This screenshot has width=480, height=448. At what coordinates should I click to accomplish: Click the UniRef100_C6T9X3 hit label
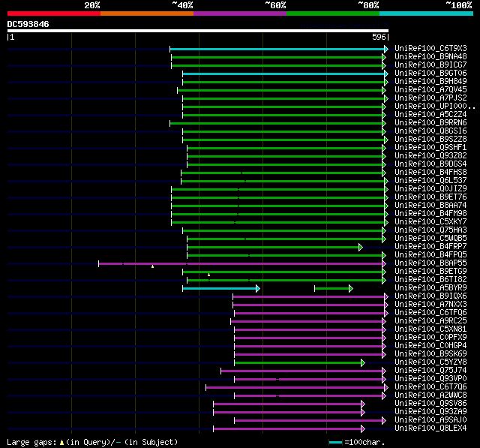[x=430, y=48]
